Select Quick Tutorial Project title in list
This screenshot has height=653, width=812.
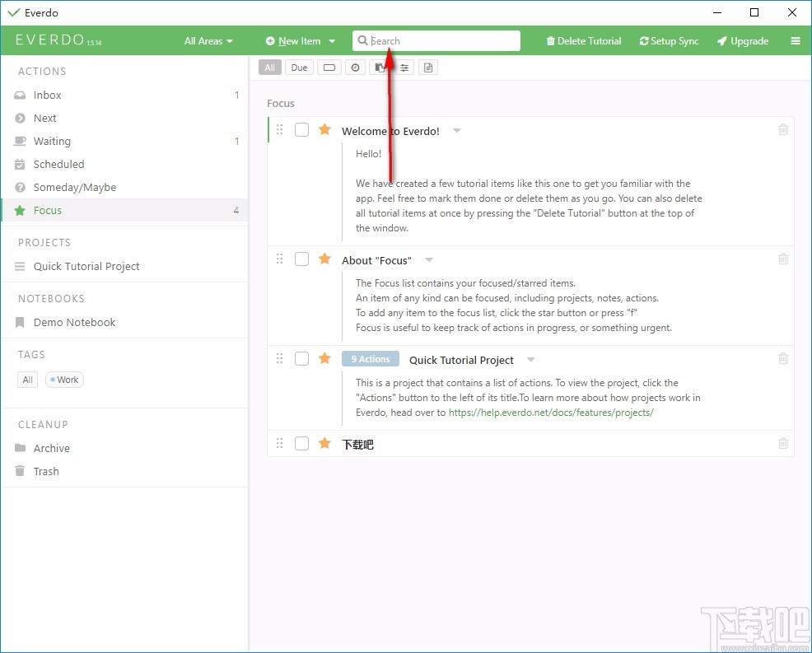[461, 360]
